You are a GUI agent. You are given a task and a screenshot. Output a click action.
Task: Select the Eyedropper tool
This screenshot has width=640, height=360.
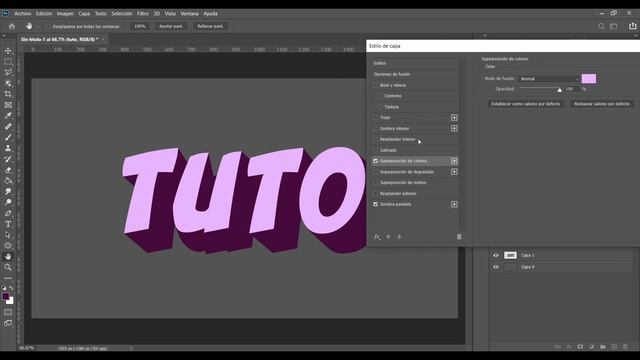[x=8, y=116]
